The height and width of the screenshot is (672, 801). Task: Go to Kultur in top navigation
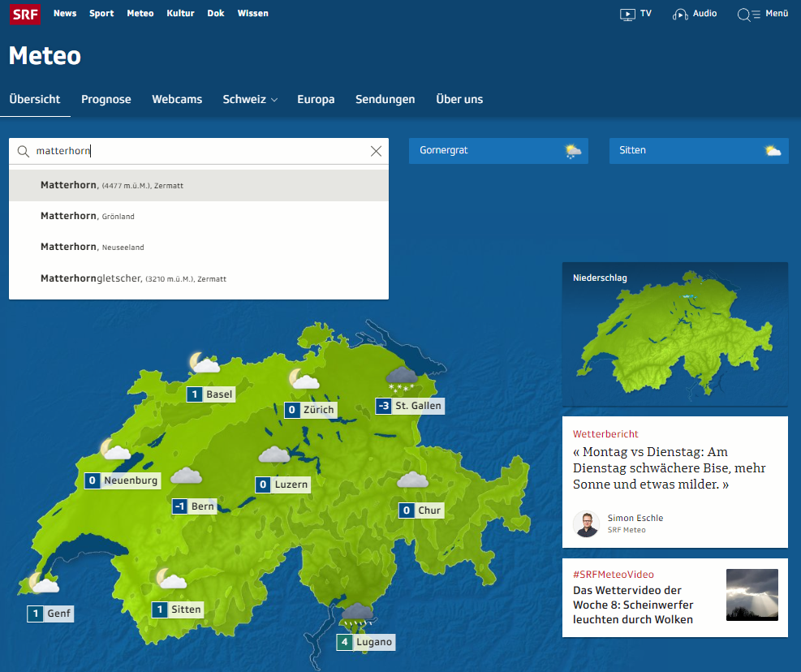pyautogui.click(x=180, y=13)
